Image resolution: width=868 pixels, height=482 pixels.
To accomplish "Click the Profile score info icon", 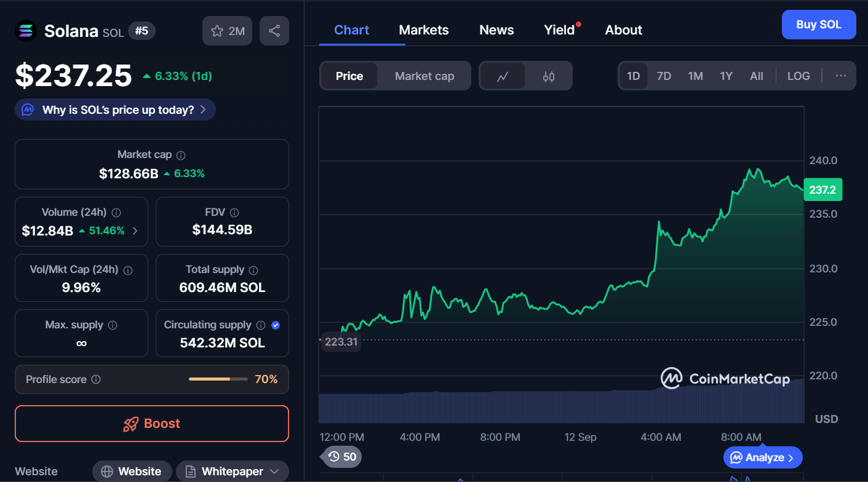I will coord(96,380).
